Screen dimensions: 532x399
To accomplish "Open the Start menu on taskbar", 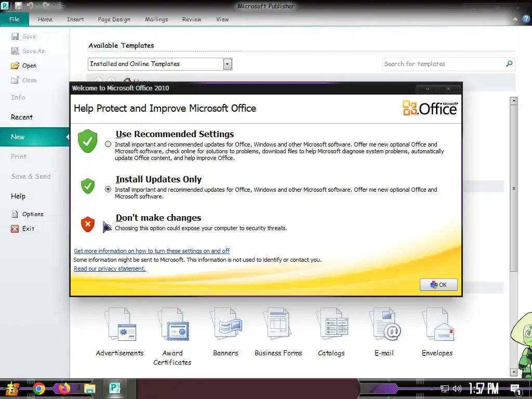I will point(12,389).
